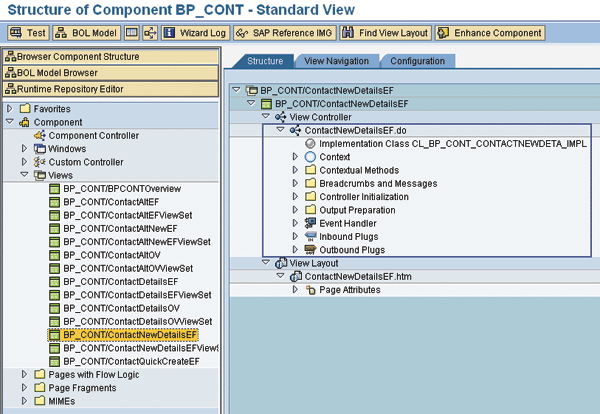Open the Configuration tab

pyautogui.click(x=417, y=62)
